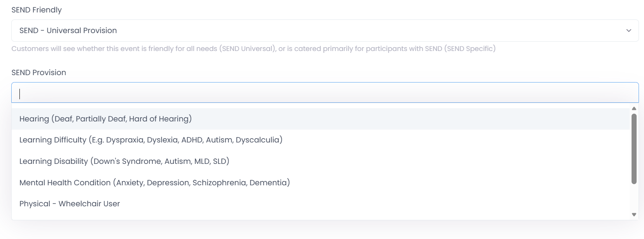
Task: Select Physical - Wheelchair User option
Action: coord(320,204)
